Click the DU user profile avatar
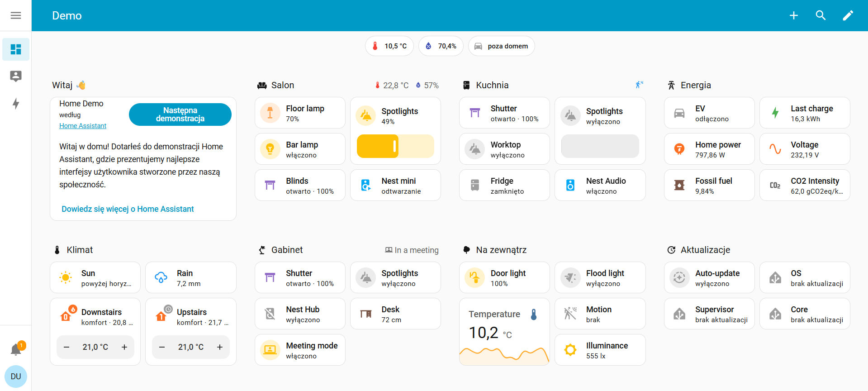The image size is (868, 391). [x=16, y=377]
